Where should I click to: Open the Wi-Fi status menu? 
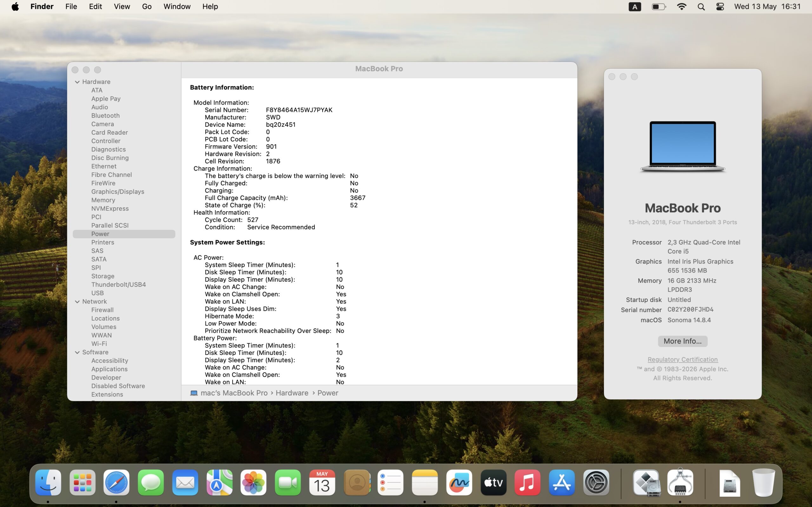click(681, 7)
